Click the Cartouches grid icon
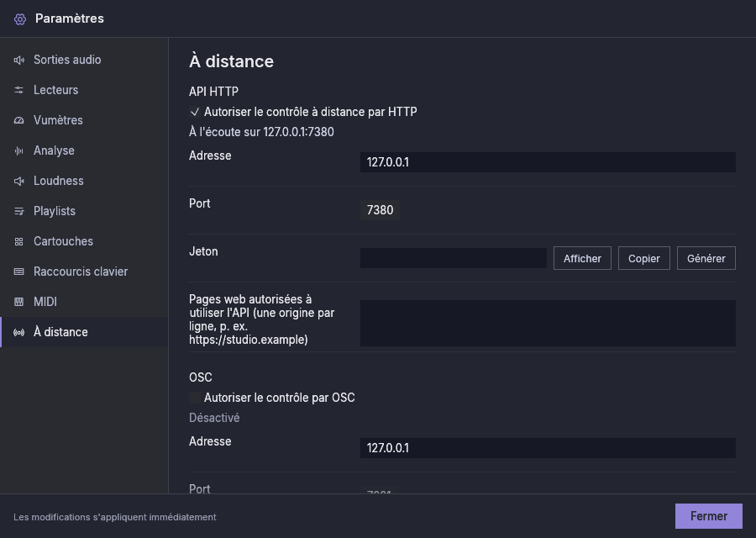Viewport: 756px width, 538px height. (x=18, y=242)
